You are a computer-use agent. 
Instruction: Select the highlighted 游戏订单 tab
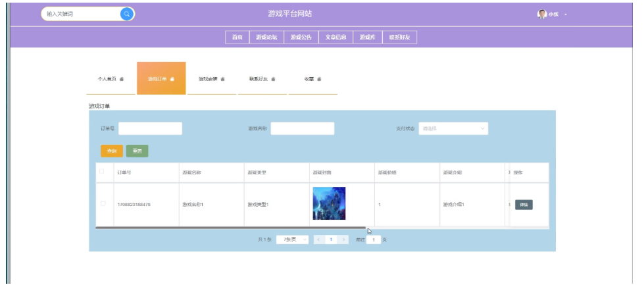coord(161,78)
